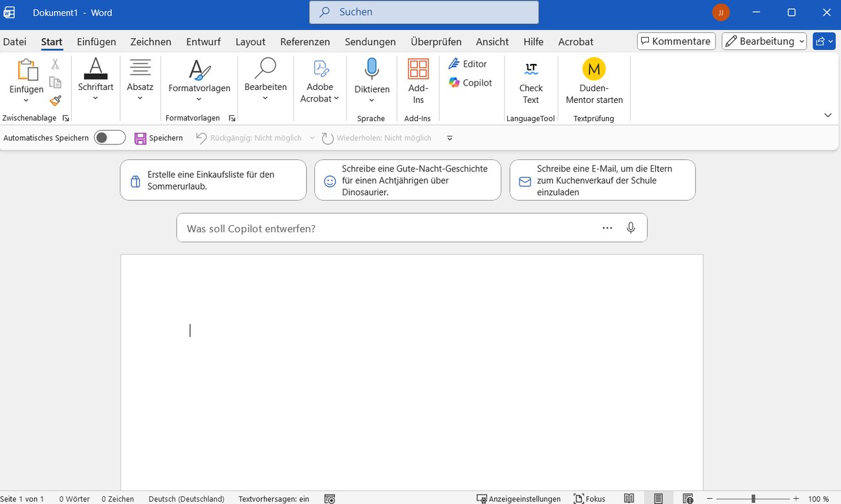Switch to the Zeichnen tab

151,41
